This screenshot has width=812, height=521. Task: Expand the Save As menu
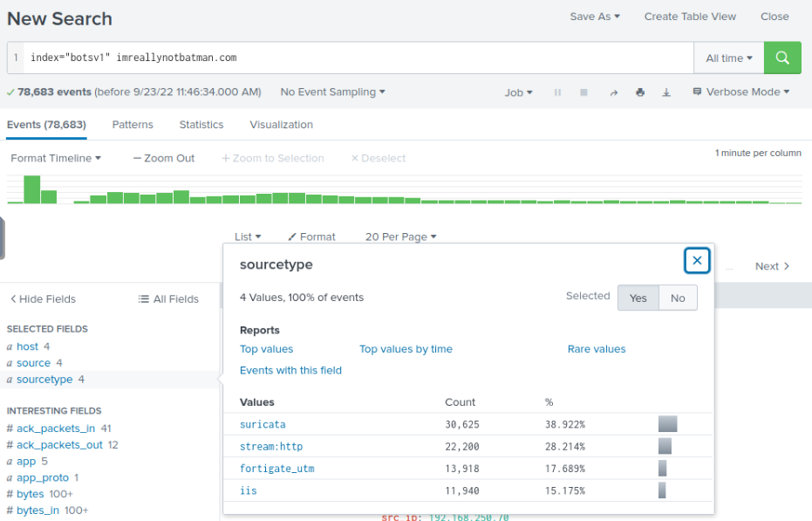pyautogui.click(x=594, y=16)
